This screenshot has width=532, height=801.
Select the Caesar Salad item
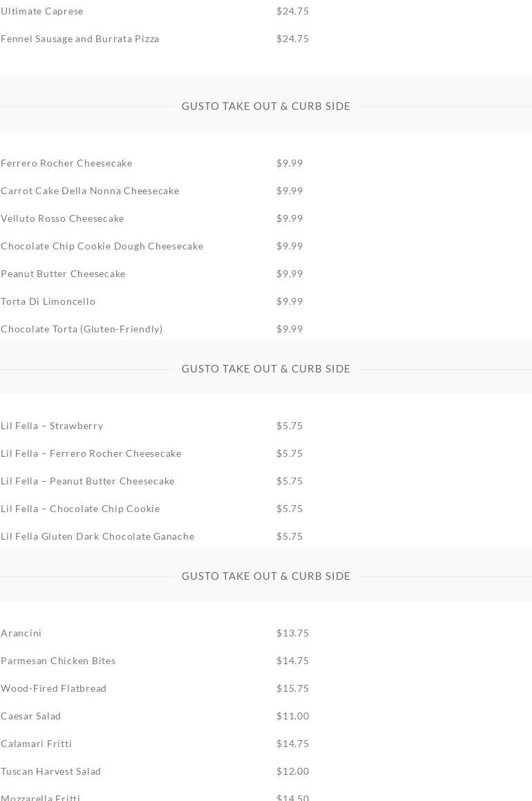click(30, 716)
